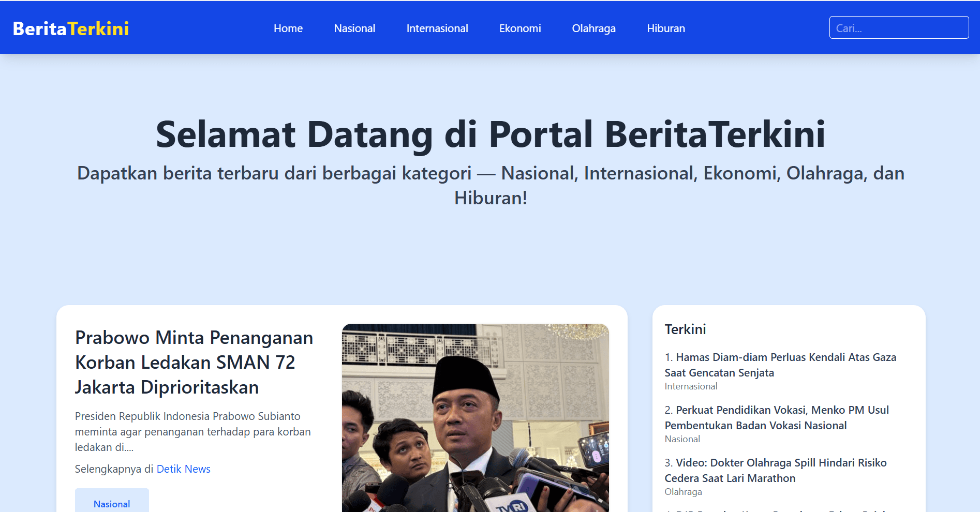
Task: Go to the Nasional nav section
Action: pyautogui.click(x=354, y=28)
